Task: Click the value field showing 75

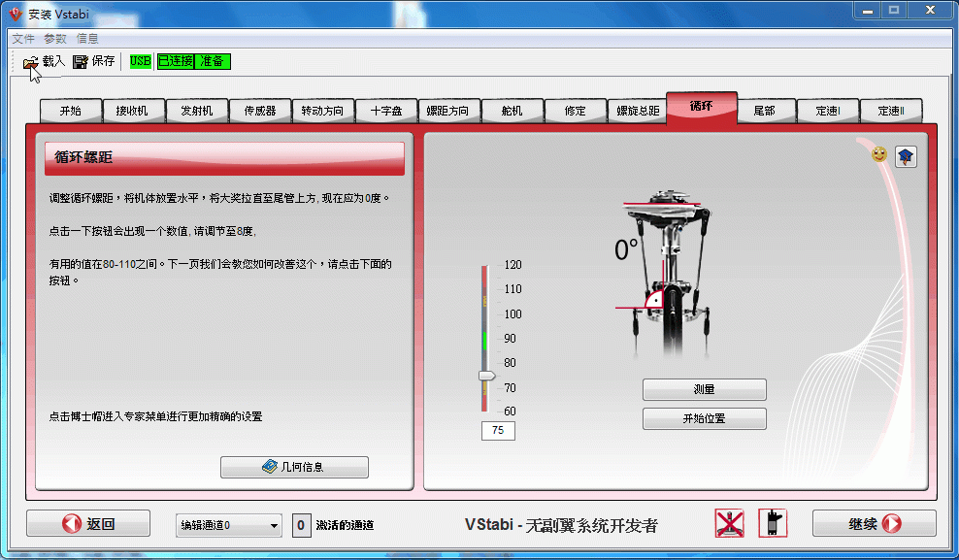Action: pyautogui.click(x=498, y=431)
